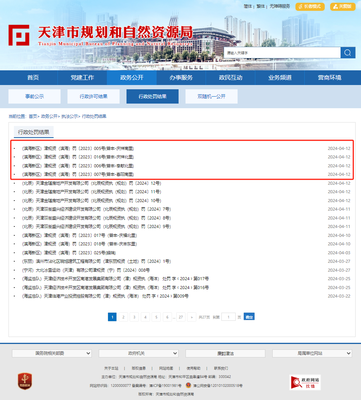
Task: Open the 海监总队 〔2024〕第017号 entry
Action: click(x=116, y=279)
